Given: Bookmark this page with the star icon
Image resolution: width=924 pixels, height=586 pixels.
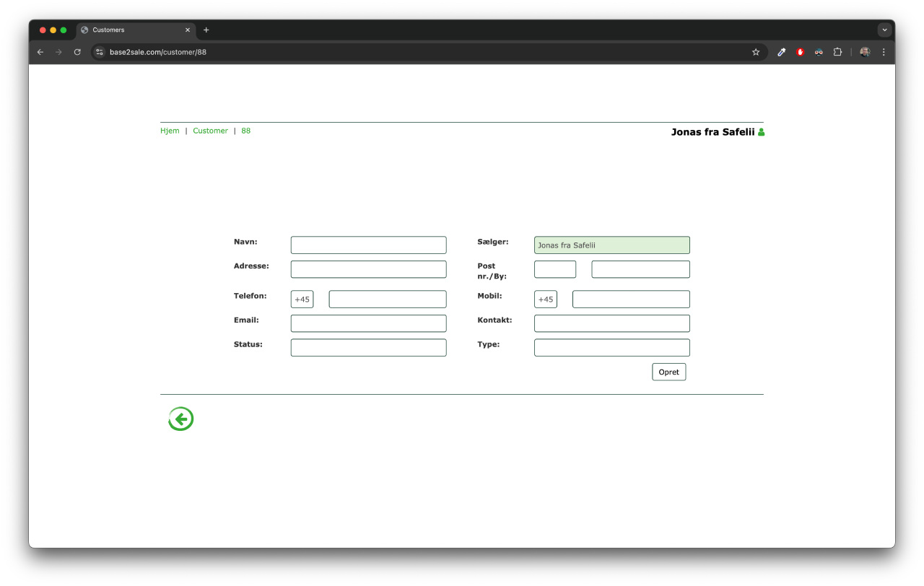Looking at the screenshot, I should tap(756, 52).
